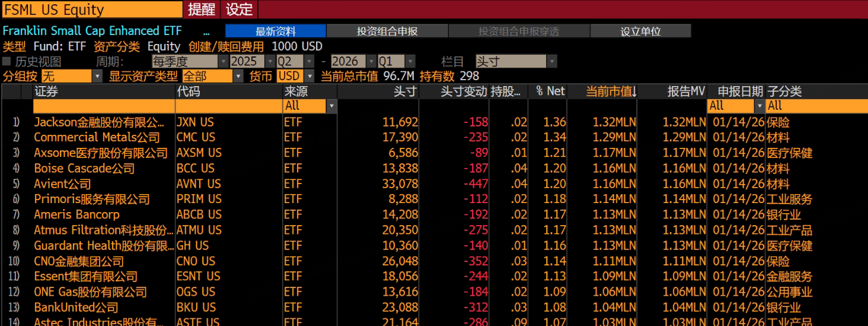This screenshot has width=868, height=326.
Task: Click the CMC US ticker code
Action: coord(196,138)
